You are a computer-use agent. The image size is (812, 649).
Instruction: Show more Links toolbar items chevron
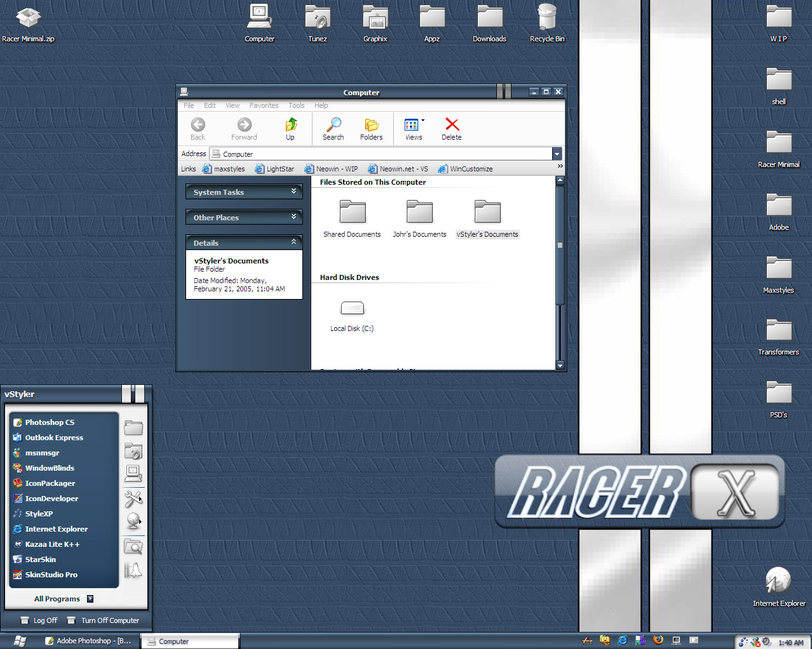point(559,166)
